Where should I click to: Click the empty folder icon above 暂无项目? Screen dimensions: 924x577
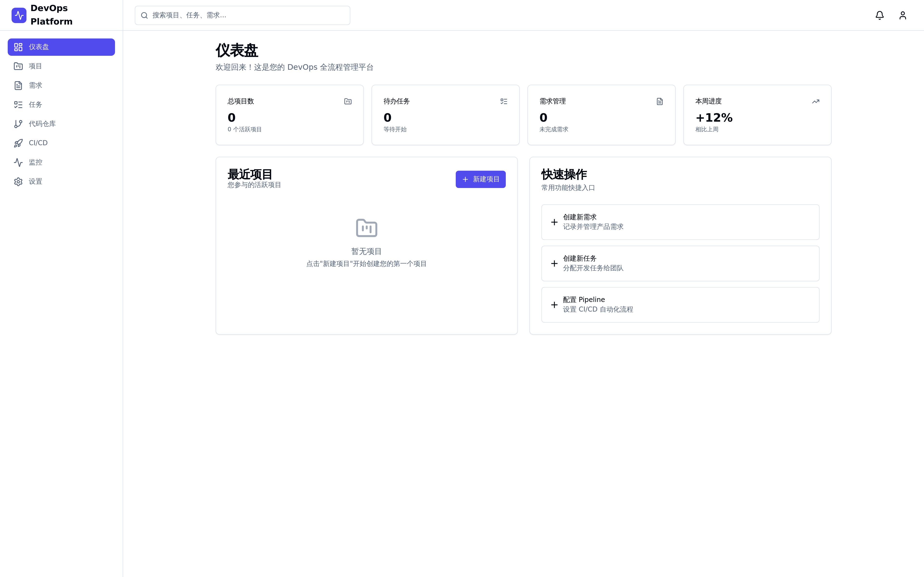366,228
